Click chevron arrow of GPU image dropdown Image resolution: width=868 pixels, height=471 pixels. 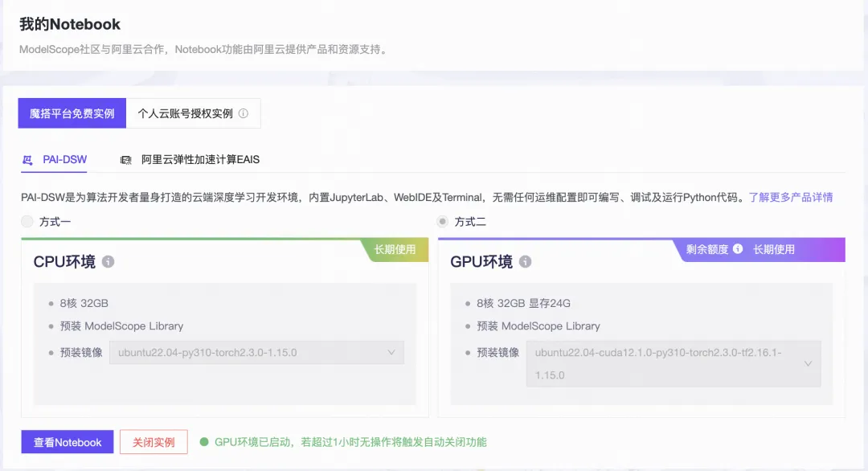pyautogui.click(x=809, y=363)
